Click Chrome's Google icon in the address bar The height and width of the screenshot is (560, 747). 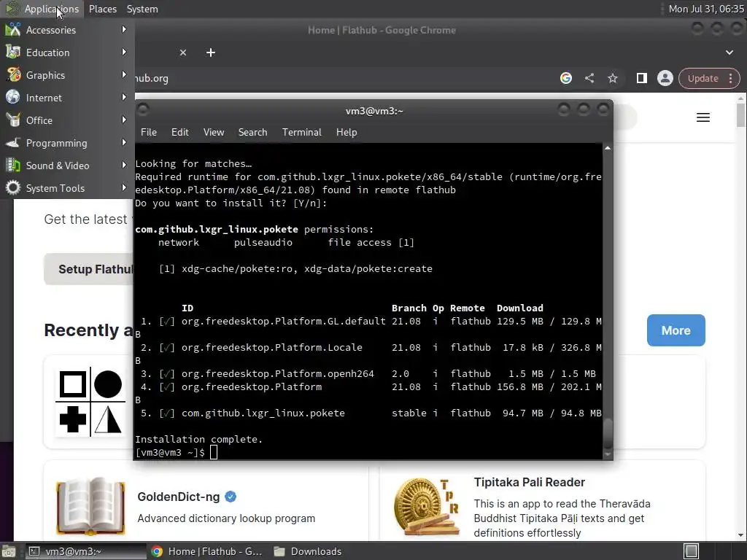pos(566,78)
